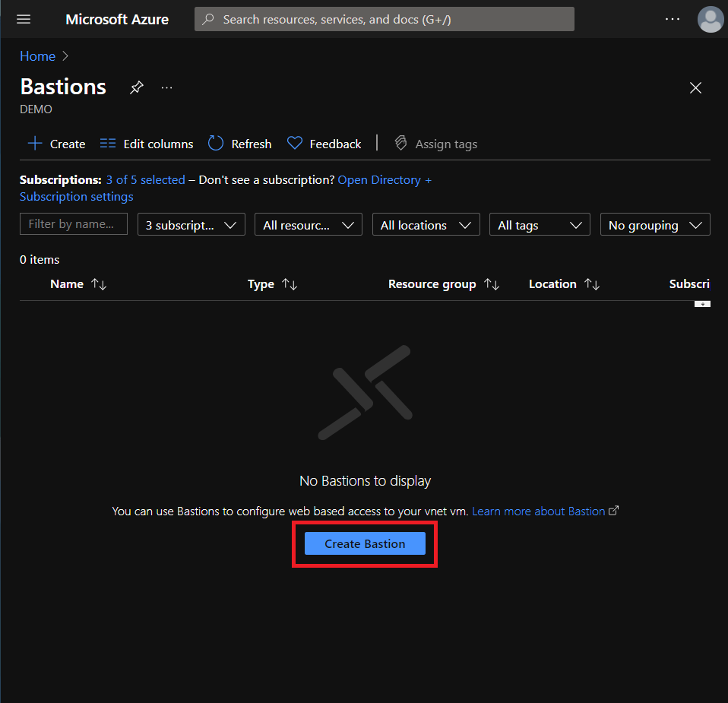Refresh the Bastions list
The width and height of the screenshot is (728, 703).
[x=239, y=144]
